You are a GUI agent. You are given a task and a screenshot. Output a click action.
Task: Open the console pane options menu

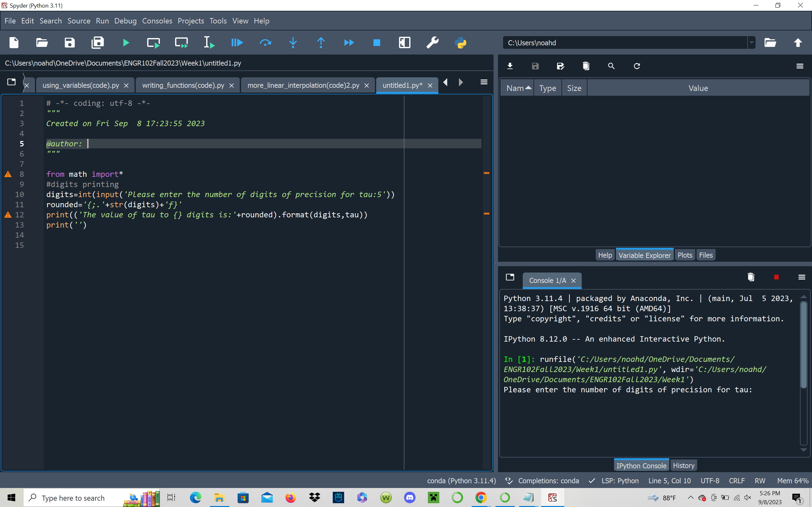(802, 277)
